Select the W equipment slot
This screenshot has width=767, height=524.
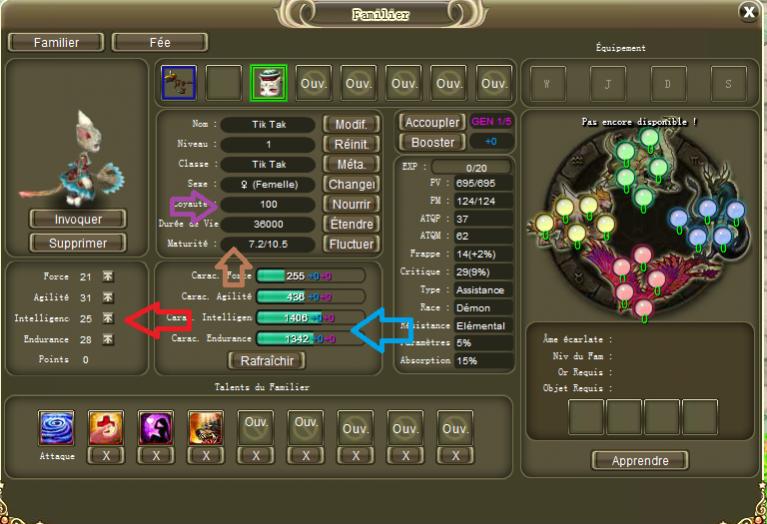(547, 84)
